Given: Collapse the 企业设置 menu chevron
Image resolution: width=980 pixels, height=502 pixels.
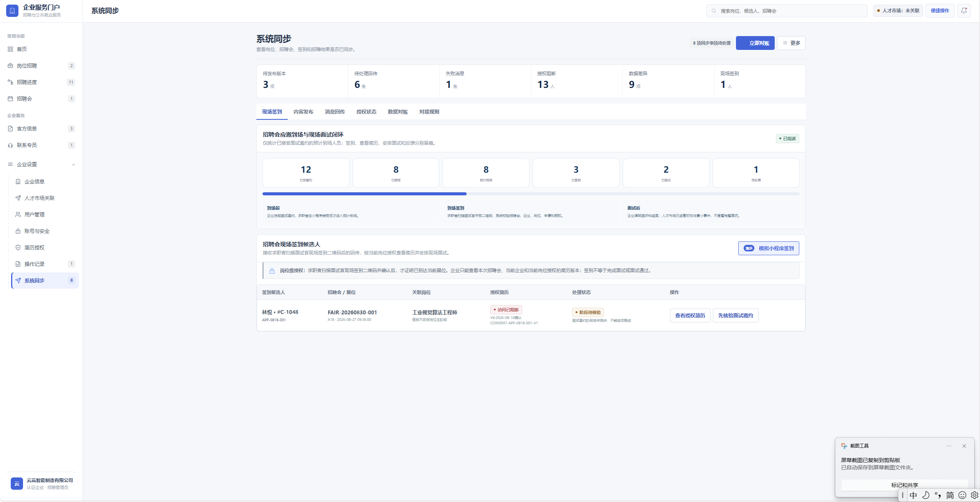Looking at the screenshot, I should pos(73,165).
